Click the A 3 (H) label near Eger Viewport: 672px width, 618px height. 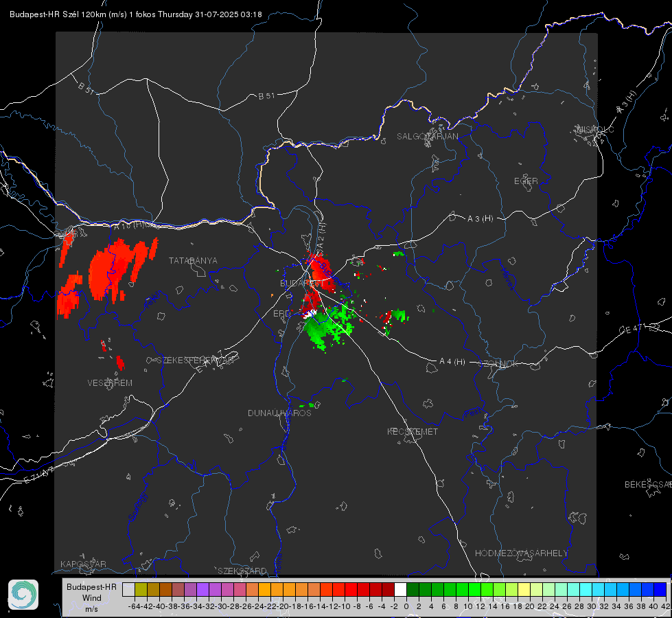click(480, 219)
